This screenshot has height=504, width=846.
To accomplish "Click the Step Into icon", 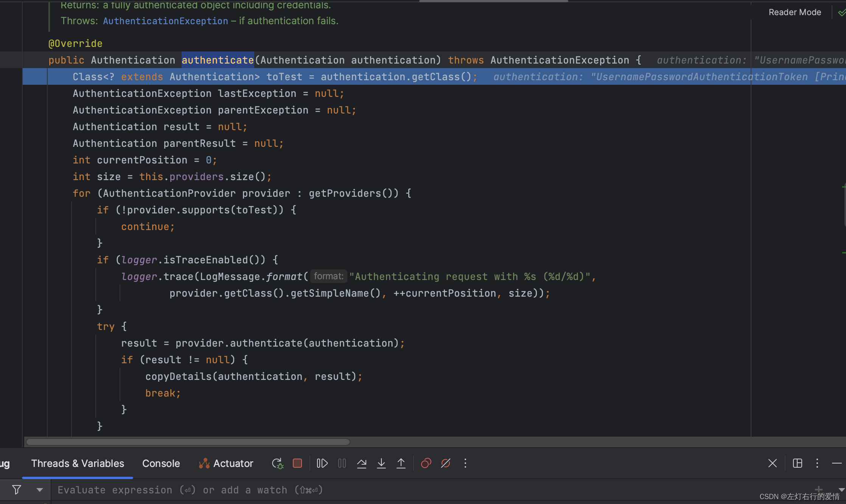I will point(381,464).
